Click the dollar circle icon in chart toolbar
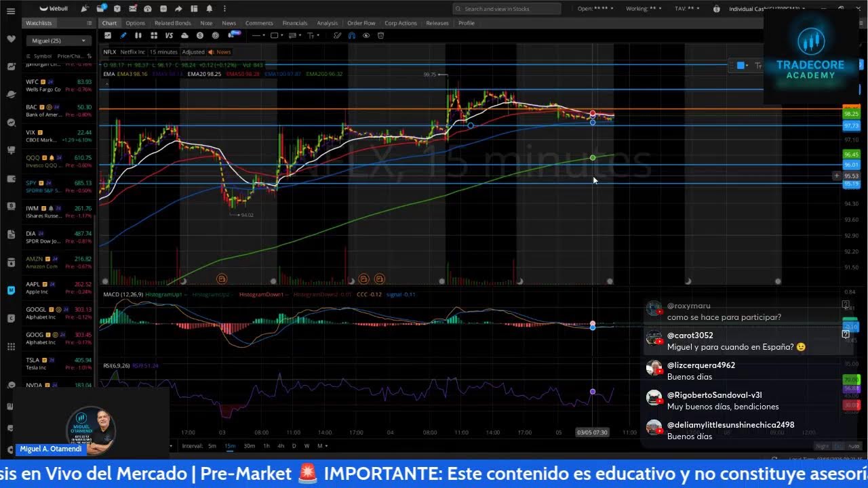 click(200, 35)
